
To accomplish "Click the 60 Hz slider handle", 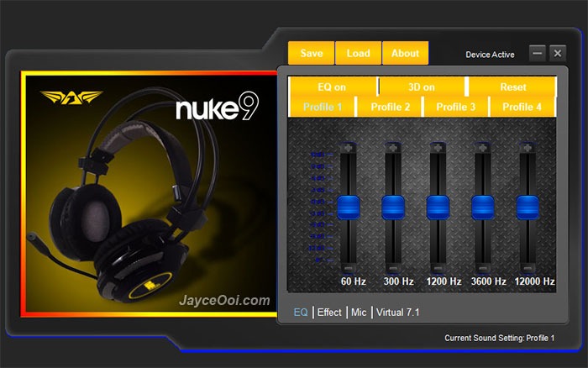I will 349,207.
